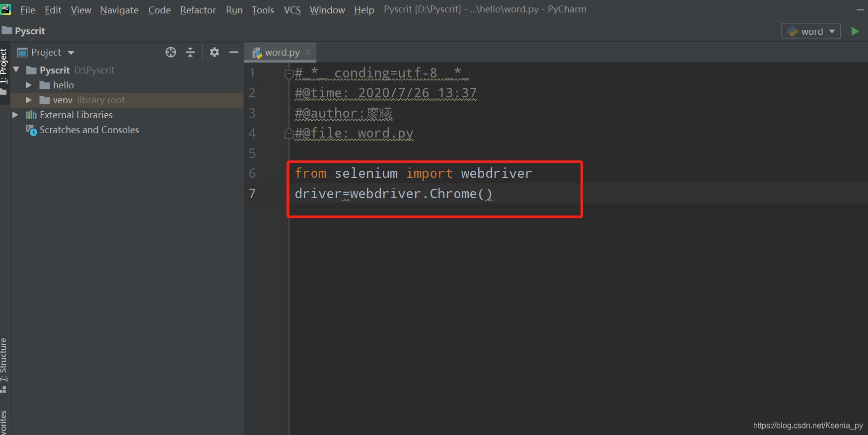The width and height of the screenshot is (868, 435).
Task: Open the Window menu
Action: point(327,10)
